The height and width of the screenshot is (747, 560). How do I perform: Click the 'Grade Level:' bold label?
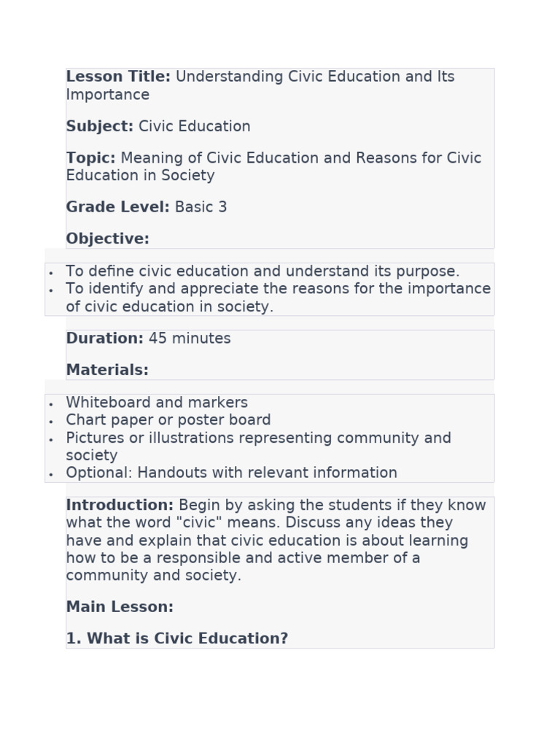117,207
